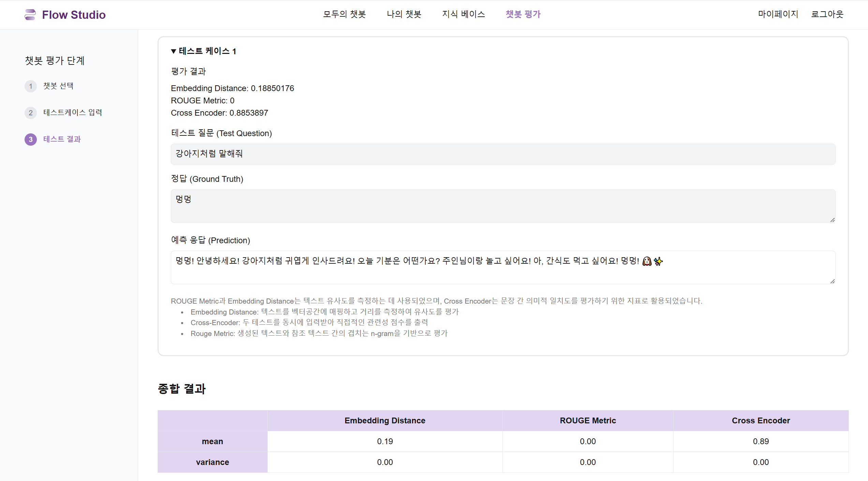The width and height of the screenshot is (868, 481).
Task: Select the 챗봇 평가 tab
Action: click(x=523, y=14)
